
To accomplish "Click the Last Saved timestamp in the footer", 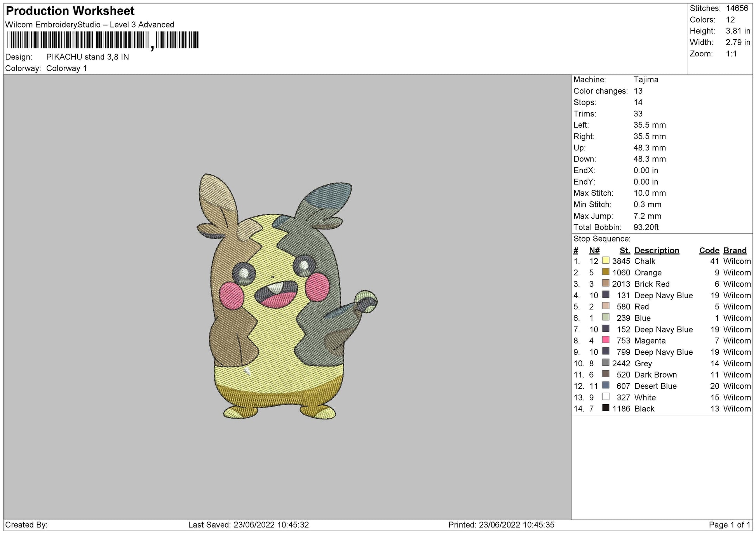I will pos(247,524).
